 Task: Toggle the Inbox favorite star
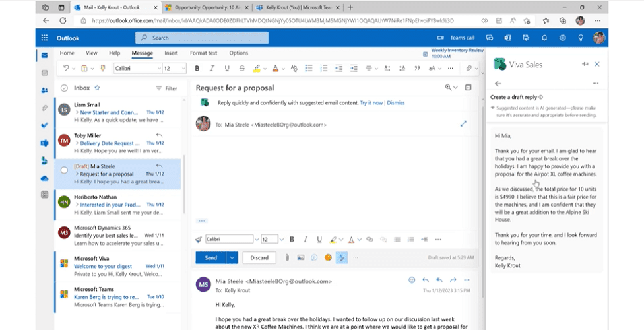point(98,88)
